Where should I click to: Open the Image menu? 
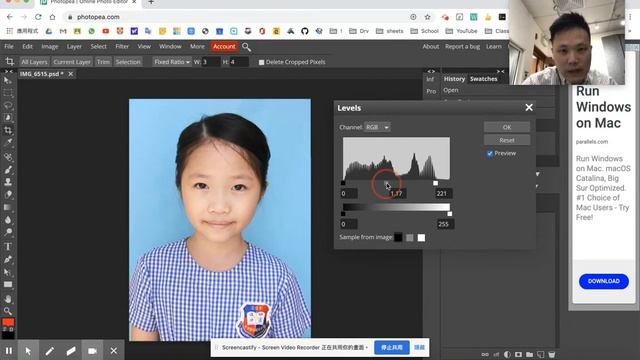tap(49, 47)
